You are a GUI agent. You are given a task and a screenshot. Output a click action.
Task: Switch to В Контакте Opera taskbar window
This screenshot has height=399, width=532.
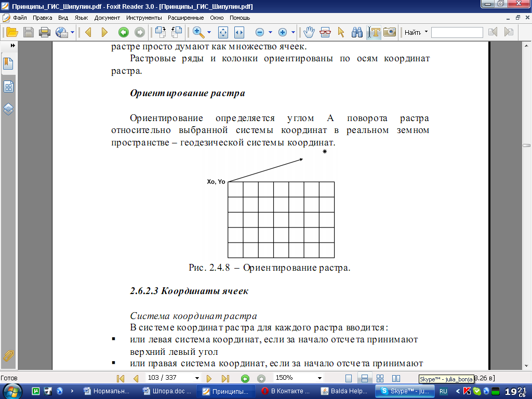(x=286, y=391)
